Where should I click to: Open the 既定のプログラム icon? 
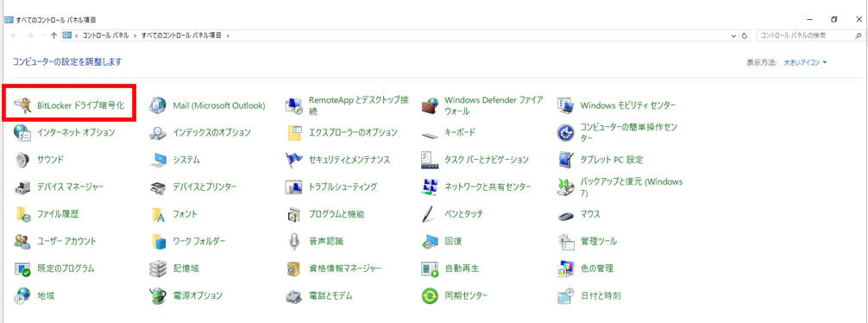(22, 269)
